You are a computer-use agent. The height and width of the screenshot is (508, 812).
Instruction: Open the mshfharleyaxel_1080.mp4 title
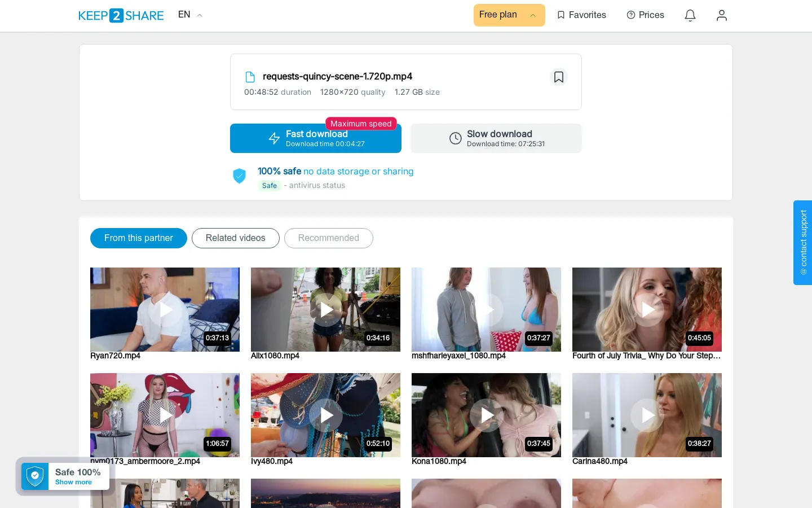pos(459,356)
